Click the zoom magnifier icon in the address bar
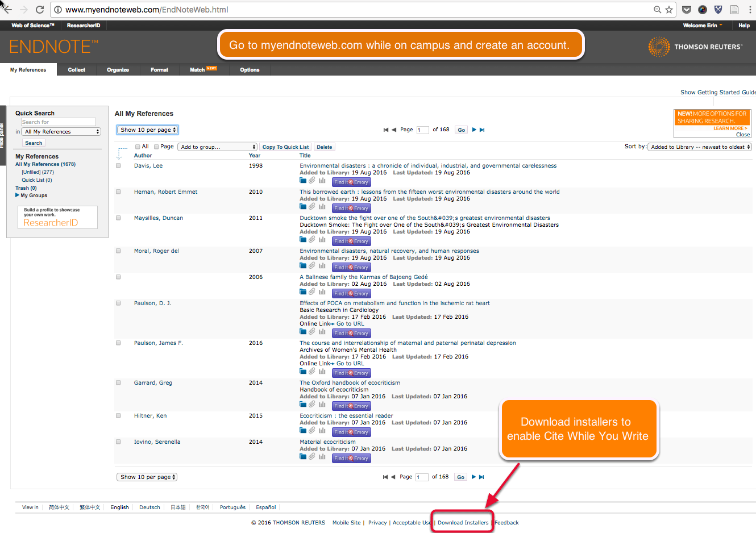This screenshot has height=533, width=756. [657, 10]
